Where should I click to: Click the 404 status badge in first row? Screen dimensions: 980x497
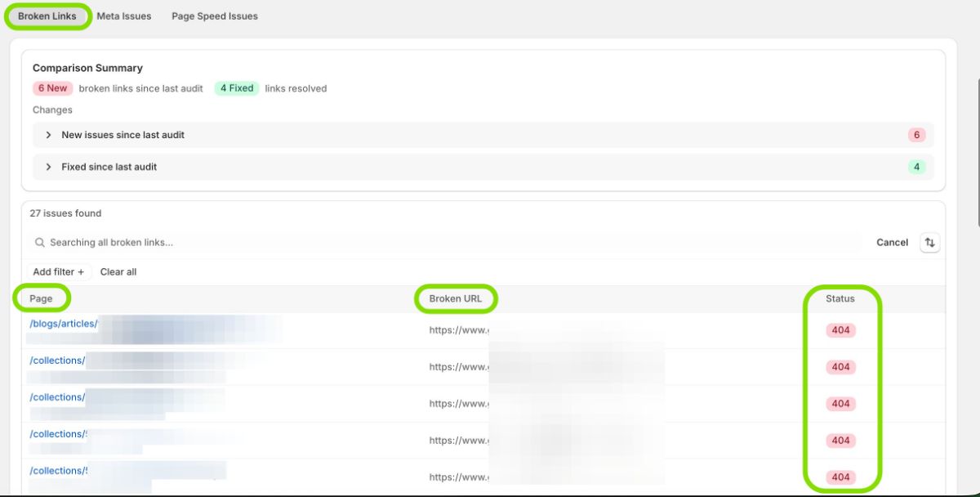point(840,330)
